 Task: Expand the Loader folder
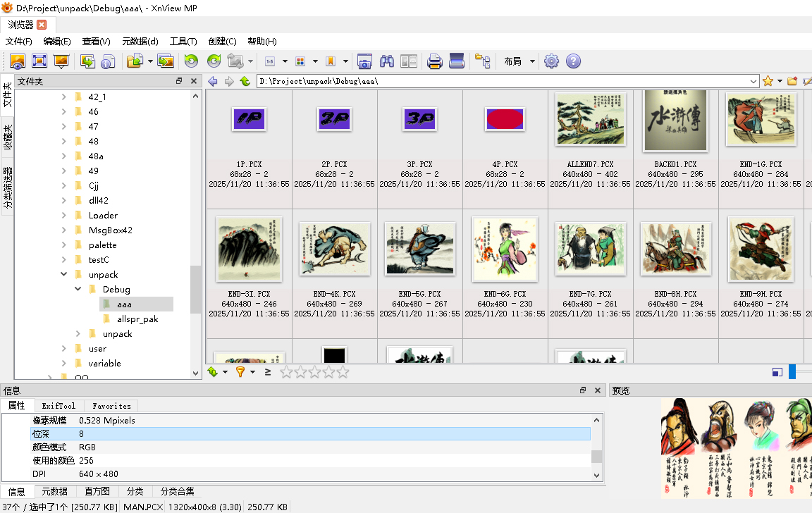63,215
